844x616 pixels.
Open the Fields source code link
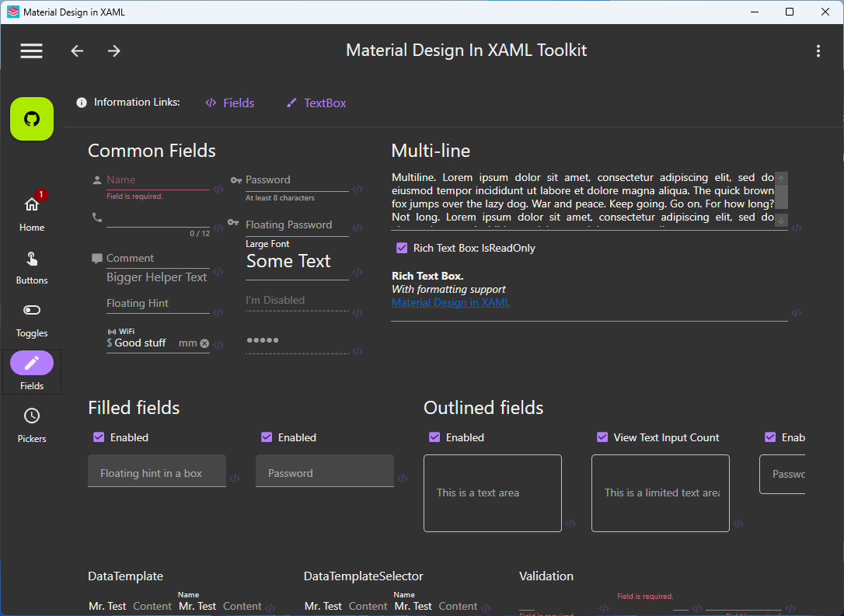pyautogui.click(x=230, y=103)
